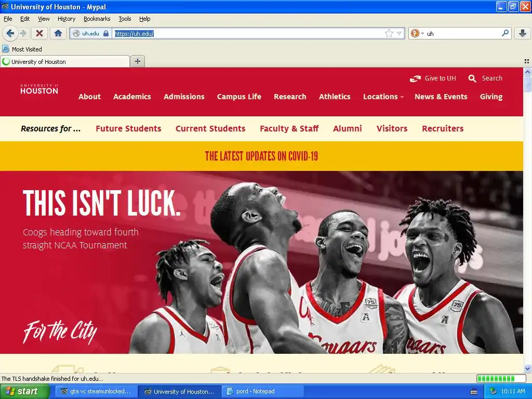Image resolution: width=532 pixels, height=399 pixels.
Task: Open Current Students resources
Action: coord(210,129)
